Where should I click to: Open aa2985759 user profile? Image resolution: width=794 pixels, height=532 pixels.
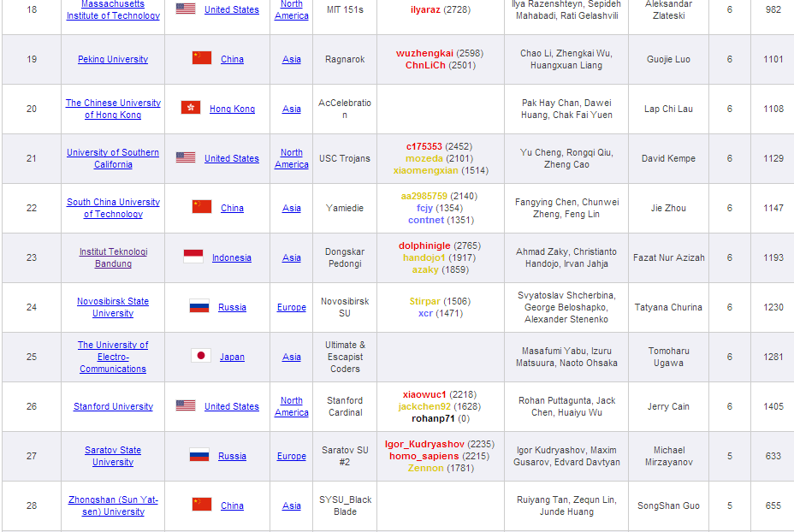point(424,196)
